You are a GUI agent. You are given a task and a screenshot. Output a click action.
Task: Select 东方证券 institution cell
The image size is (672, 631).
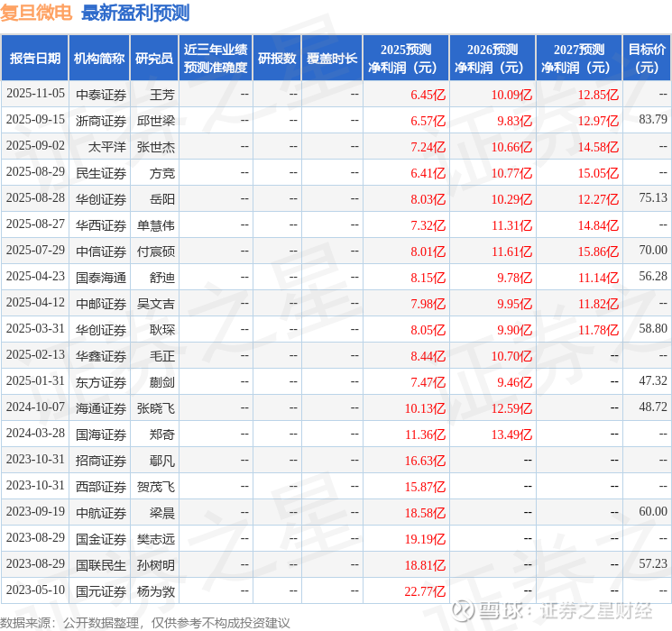point(101,382)
